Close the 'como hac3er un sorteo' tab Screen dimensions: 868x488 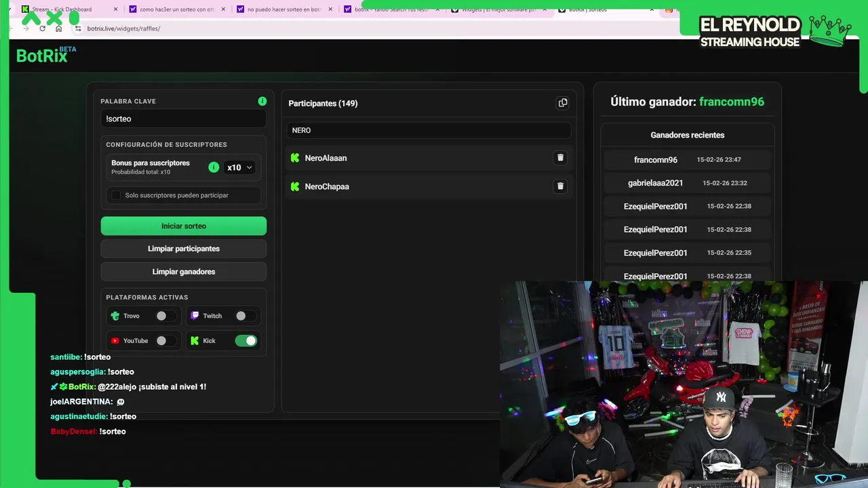pyautogui.click(x=222, y=9)
